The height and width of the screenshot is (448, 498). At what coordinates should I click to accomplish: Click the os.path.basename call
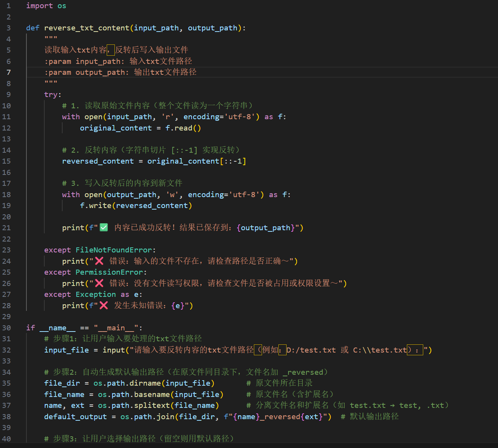click(134, 395)
